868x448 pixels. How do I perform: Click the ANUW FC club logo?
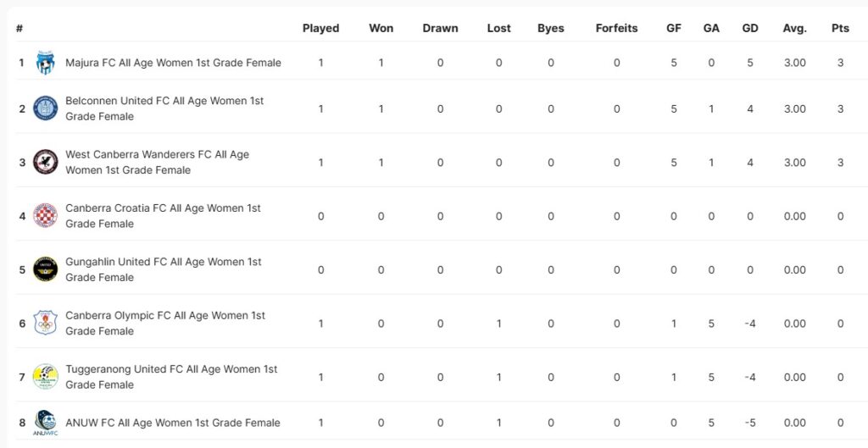[45, 423]
